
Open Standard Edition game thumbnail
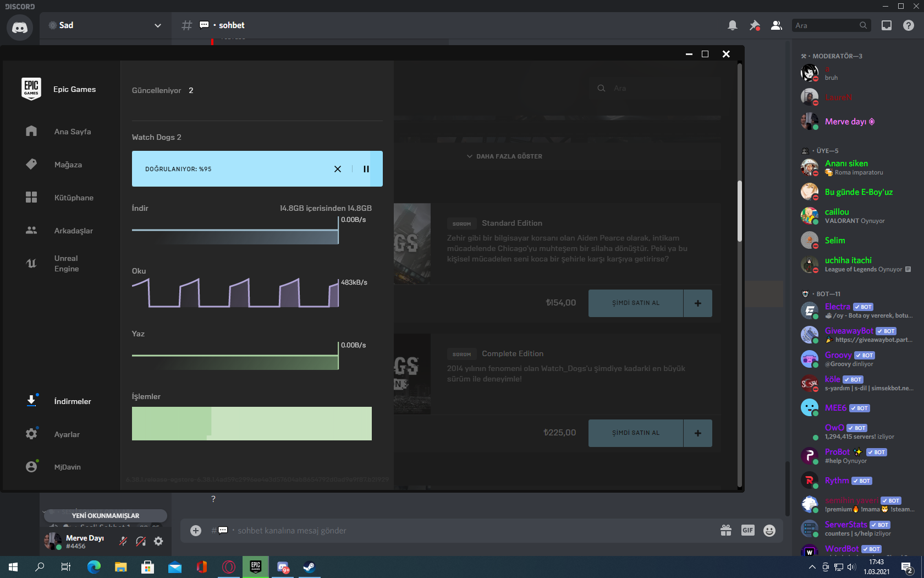point(413,244)
